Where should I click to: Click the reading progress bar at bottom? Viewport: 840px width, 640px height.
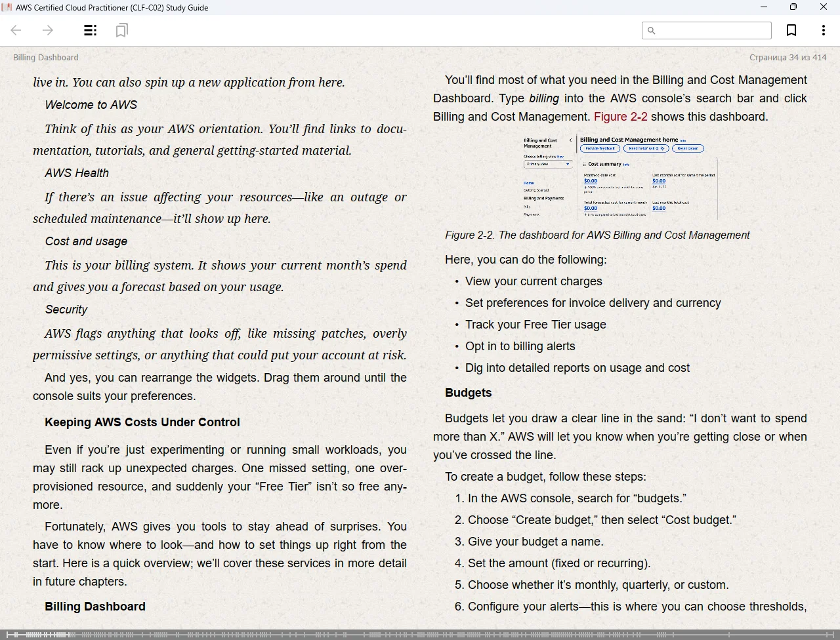[420, 634]
